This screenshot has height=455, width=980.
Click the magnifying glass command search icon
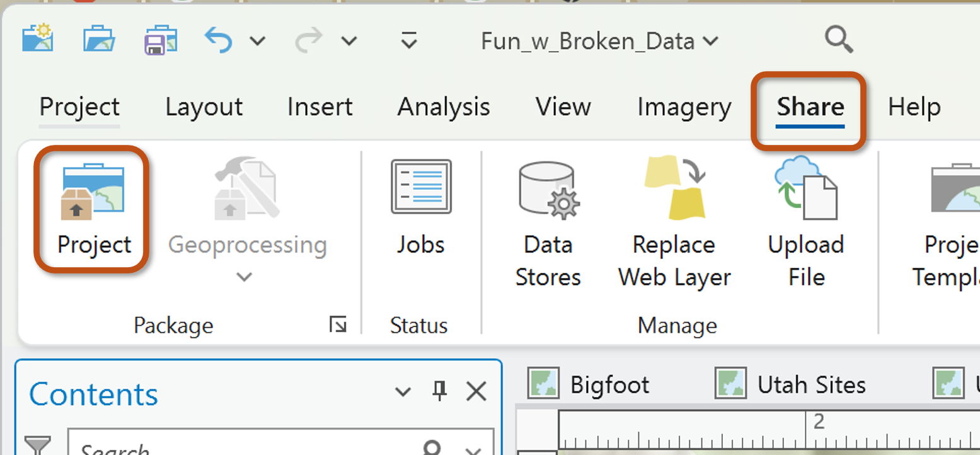[838, 40]
